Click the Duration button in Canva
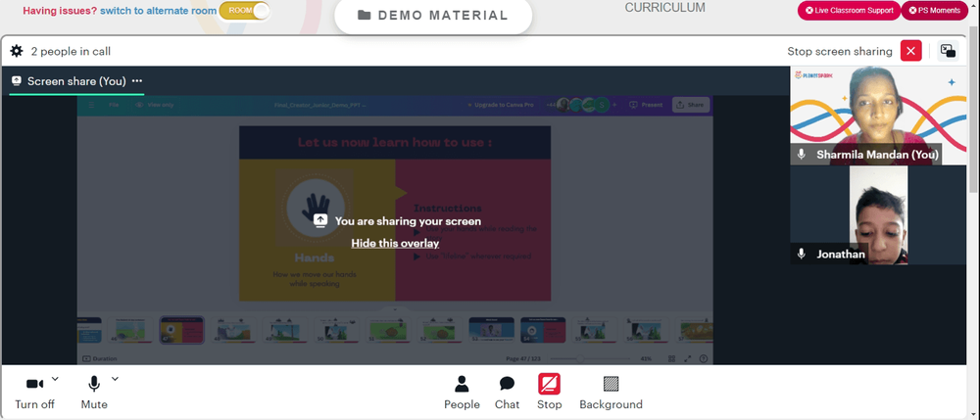The height and width of the screenshot is (420, 980). (100, 359)
